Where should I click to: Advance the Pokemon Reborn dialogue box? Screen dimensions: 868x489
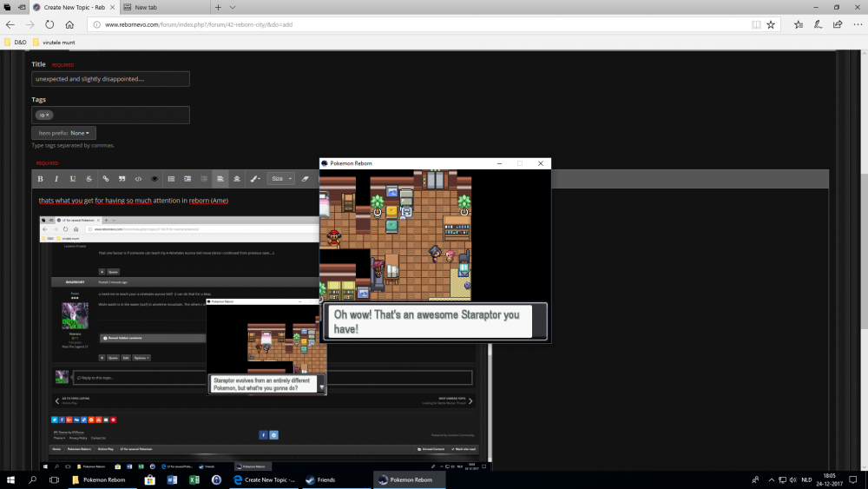tap(435, 321)
